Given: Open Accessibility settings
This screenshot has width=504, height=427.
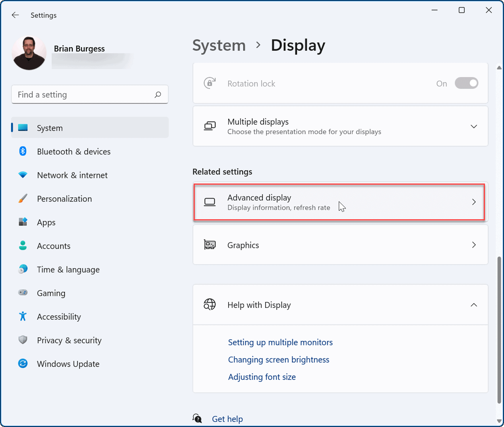Looking at the screenshot, I should click(x=90, y=317).
